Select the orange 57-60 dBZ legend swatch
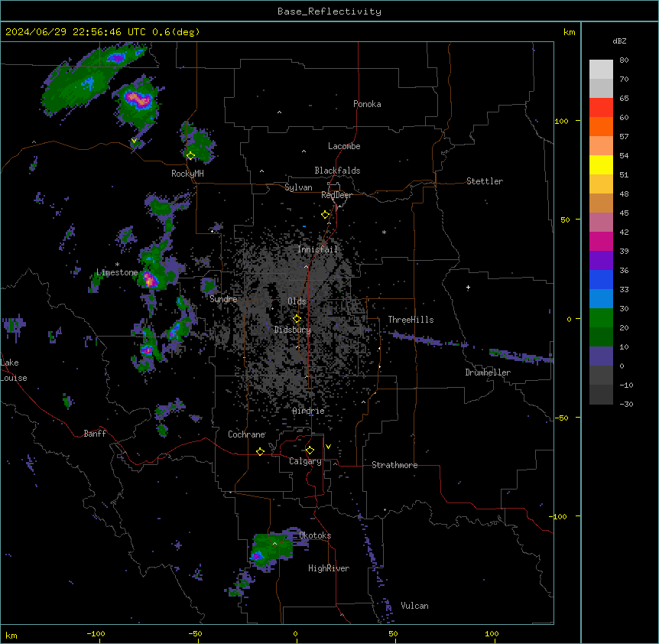 (601, 126)
